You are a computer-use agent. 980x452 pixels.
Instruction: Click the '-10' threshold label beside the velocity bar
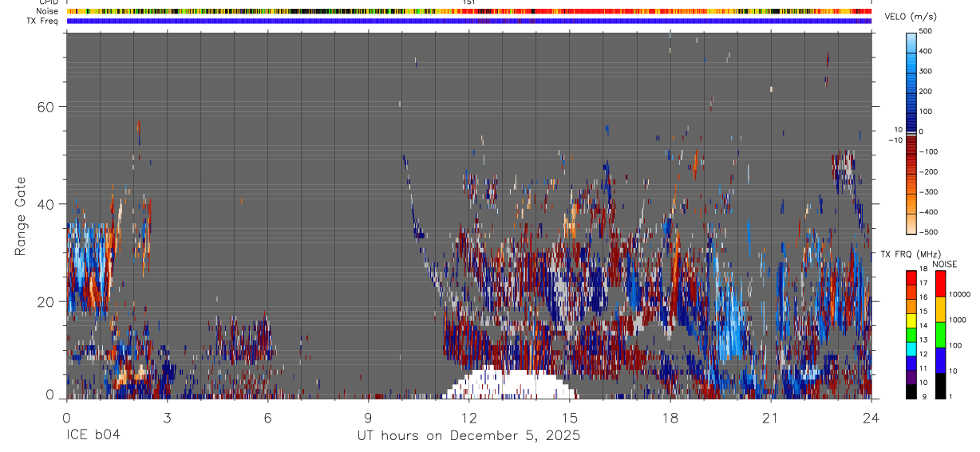click(895, 140)
